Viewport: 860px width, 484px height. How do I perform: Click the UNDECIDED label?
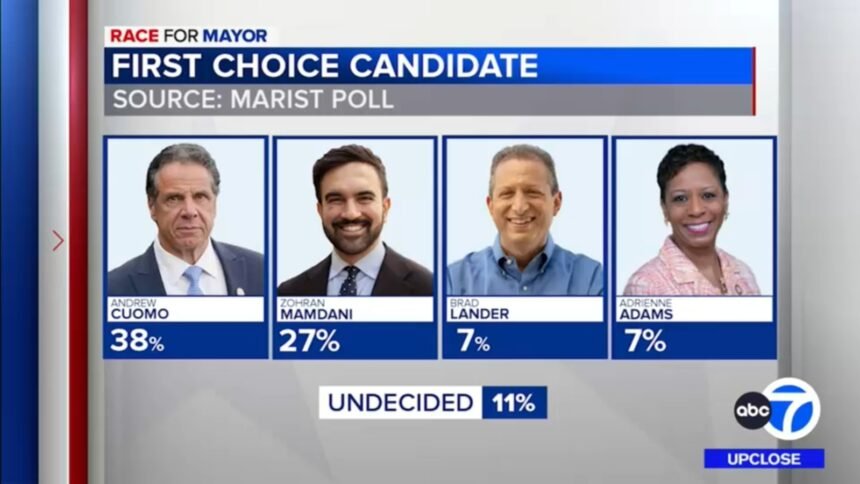click(x=401, y=403)
